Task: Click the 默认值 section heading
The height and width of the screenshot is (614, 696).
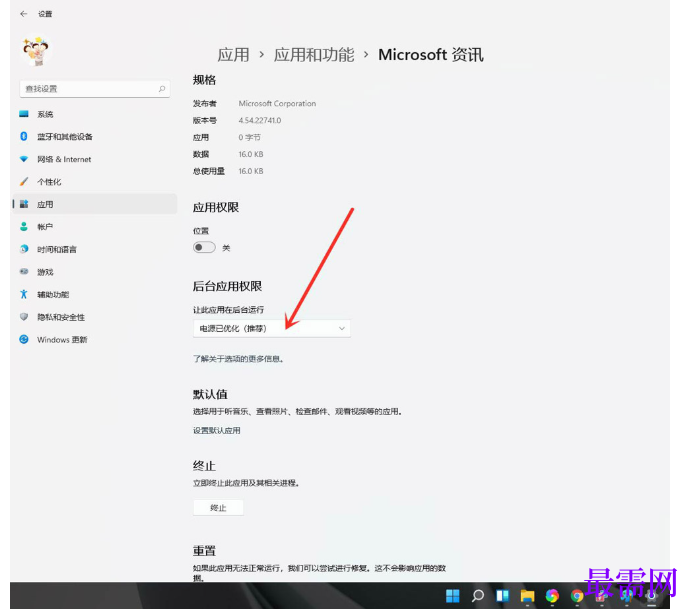Action: 210,394
